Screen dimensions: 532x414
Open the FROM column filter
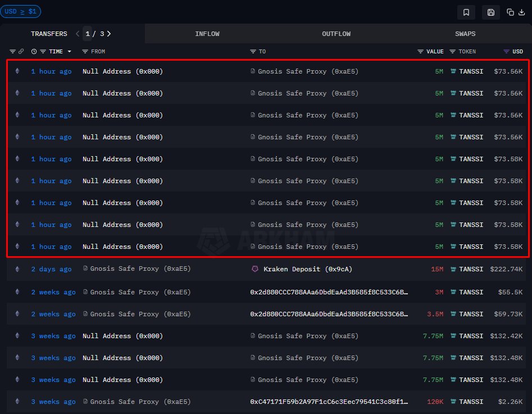coord(85,51)
